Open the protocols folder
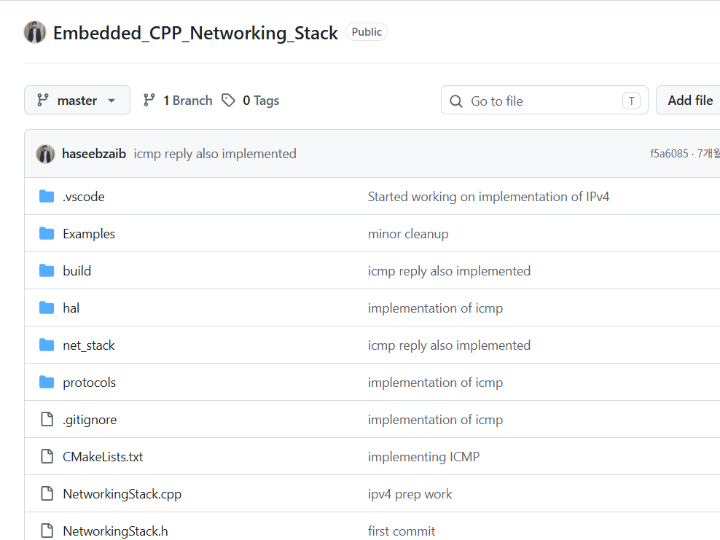The image size is (720, 540). (89, 382)
